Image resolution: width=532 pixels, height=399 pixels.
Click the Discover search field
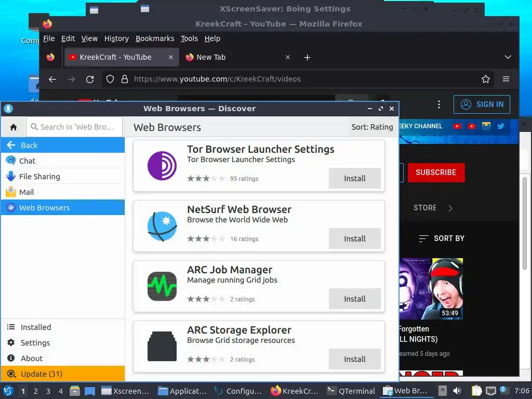pyautogui.click(x=74, y=127)
